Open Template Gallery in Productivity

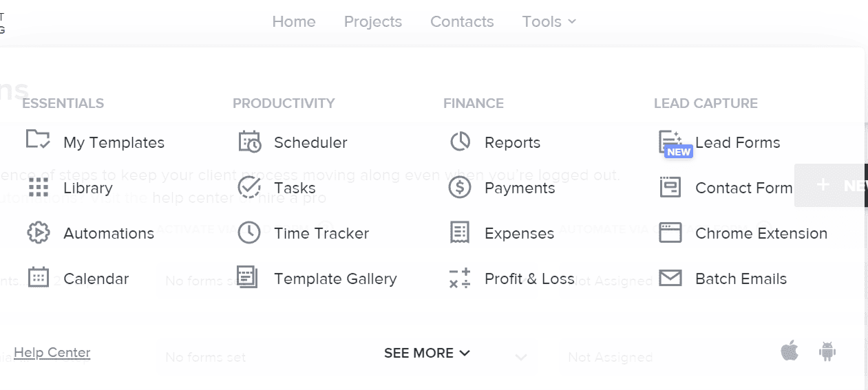[x=335, y=279]
